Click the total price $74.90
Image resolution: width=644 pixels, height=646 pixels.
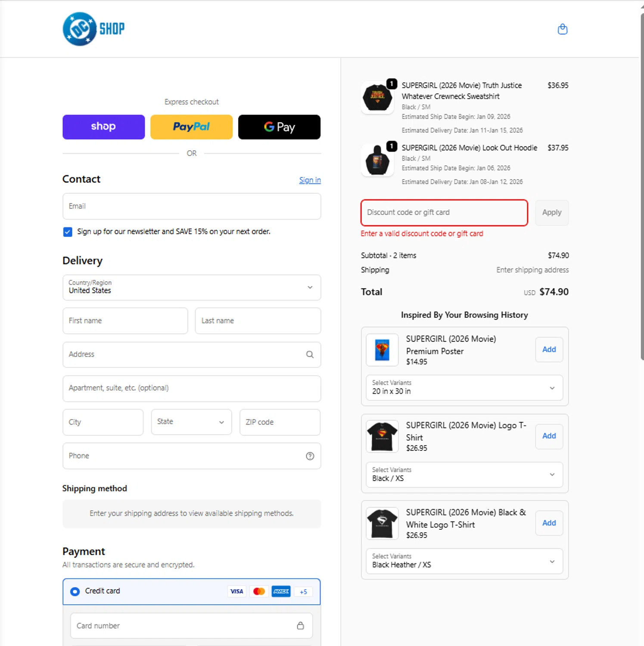coord(554,292)
